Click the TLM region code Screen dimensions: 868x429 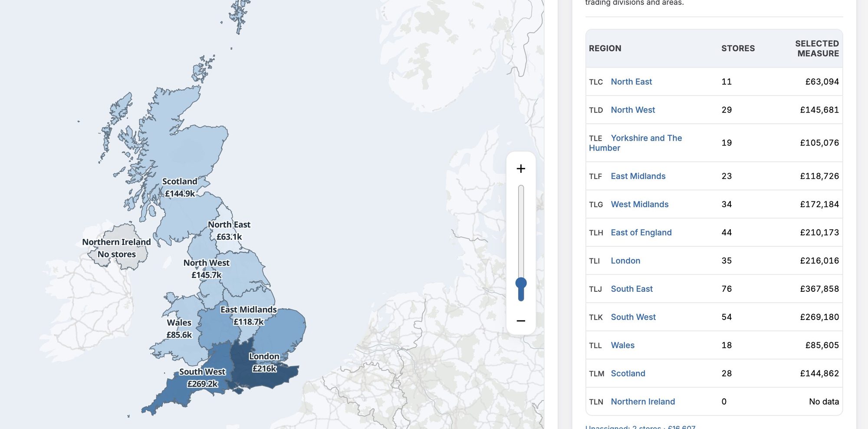pos(597,374)
